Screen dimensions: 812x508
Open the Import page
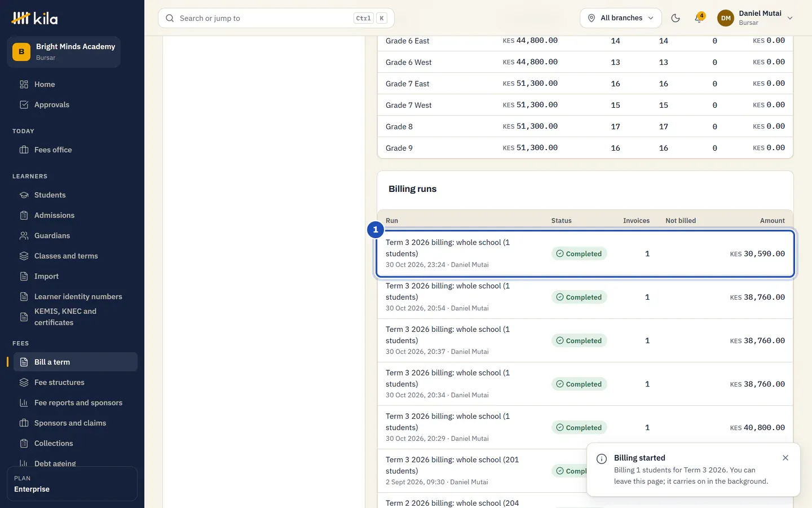click(76, 276)
